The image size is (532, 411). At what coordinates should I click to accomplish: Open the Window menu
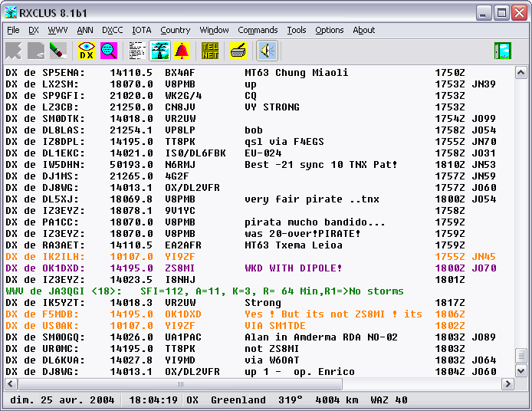(x=214, y=30)
